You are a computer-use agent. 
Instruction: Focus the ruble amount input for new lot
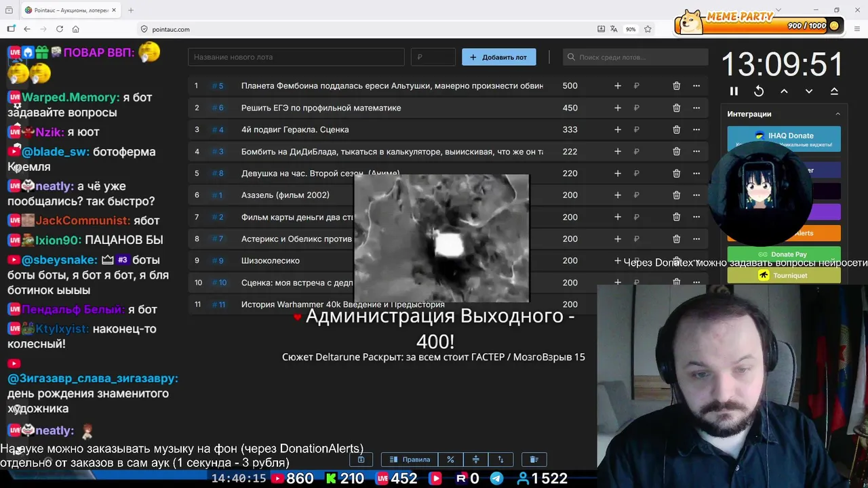tap(433, 57)
